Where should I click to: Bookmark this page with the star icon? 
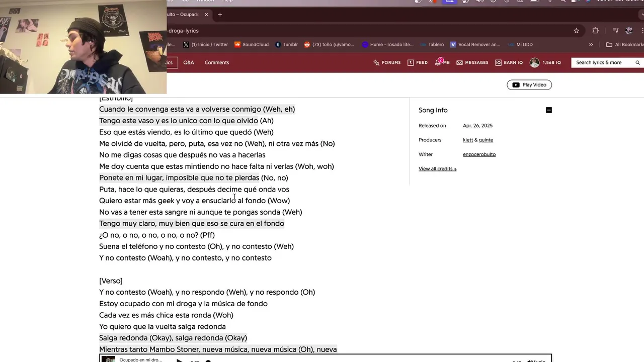tap(577, 31)
